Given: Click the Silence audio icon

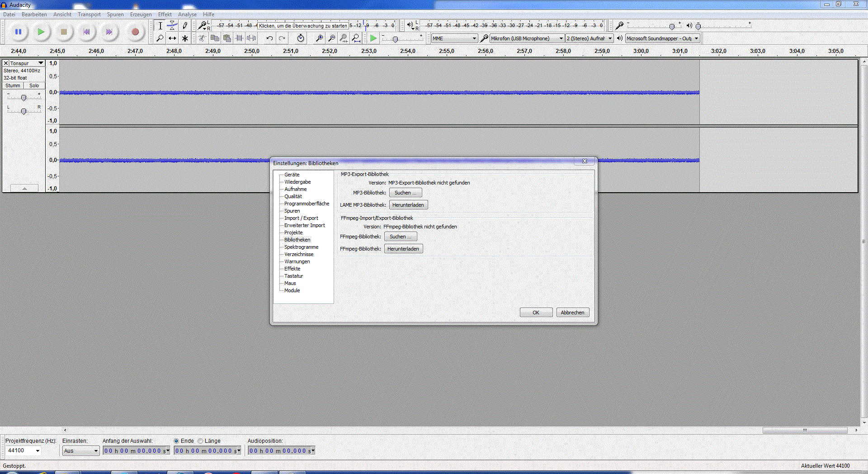Looking at the screenshot, I should tap(251, 38).
